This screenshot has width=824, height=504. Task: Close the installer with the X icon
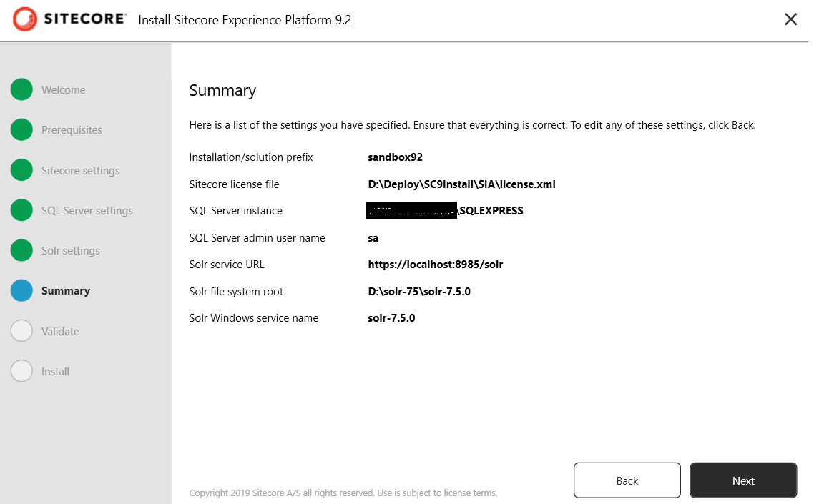click(x=790, y=19)
